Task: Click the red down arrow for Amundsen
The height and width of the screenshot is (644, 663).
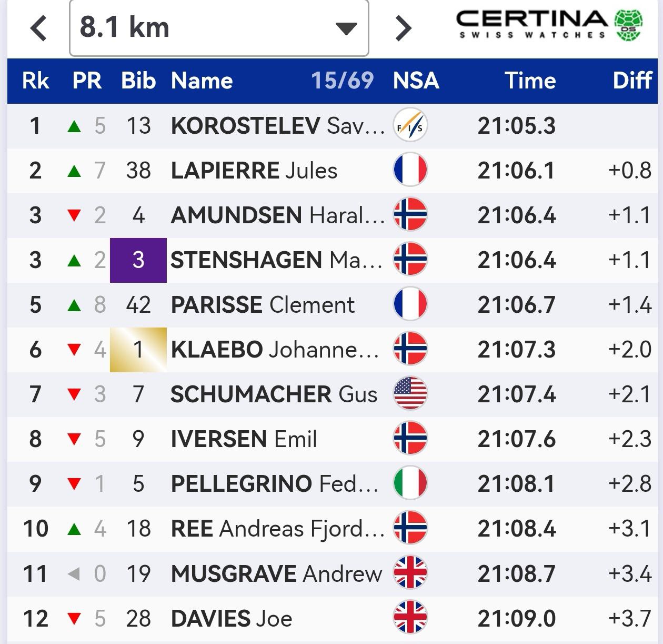Action: 74,215
